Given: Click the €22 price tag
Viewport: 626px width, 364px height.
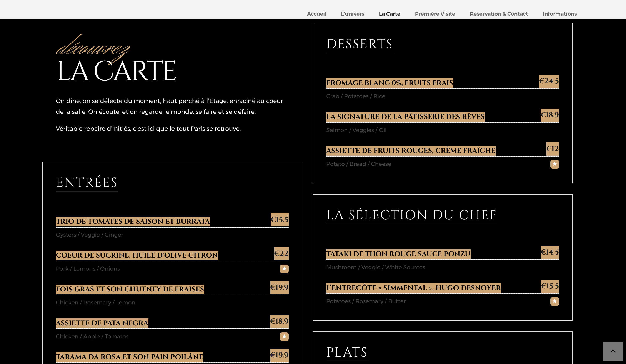Looking at the screenshot, I should pos(281,253).
